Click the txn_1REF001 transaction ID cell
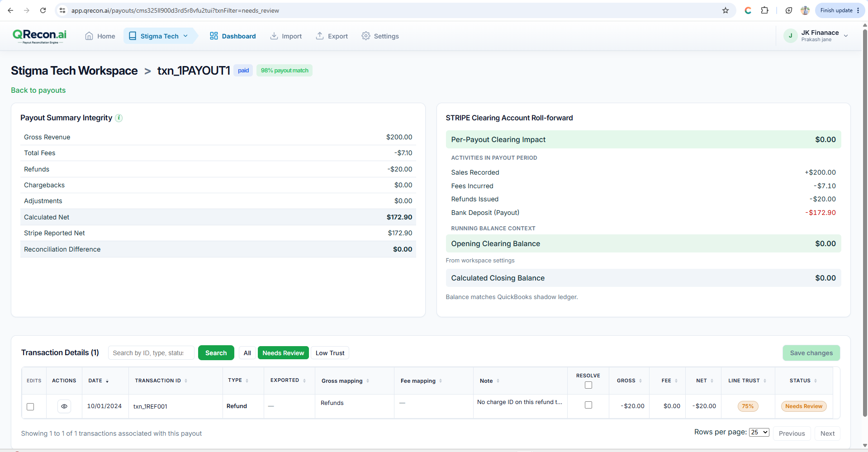This screenshot has width=868, height=452. [150, 407]
